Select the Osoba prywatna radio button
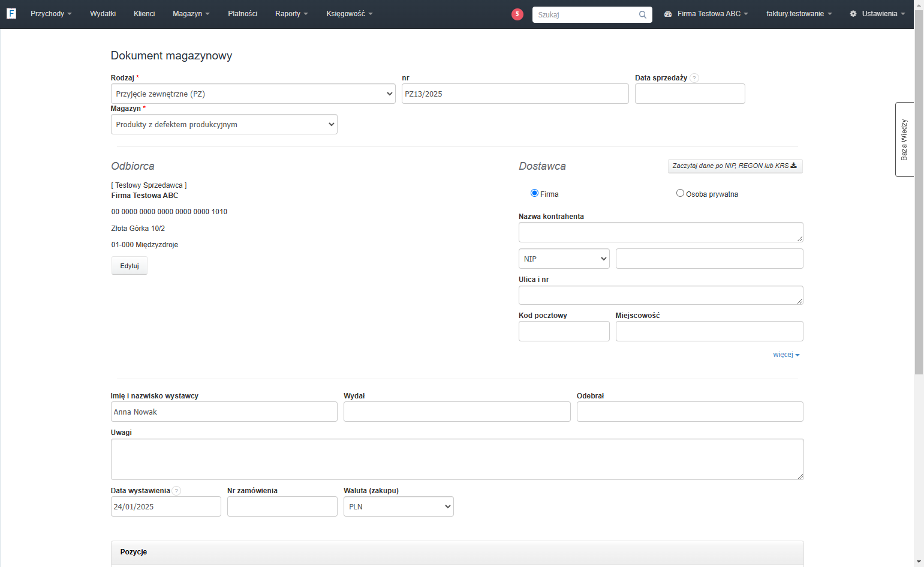 tap(680, 193)
